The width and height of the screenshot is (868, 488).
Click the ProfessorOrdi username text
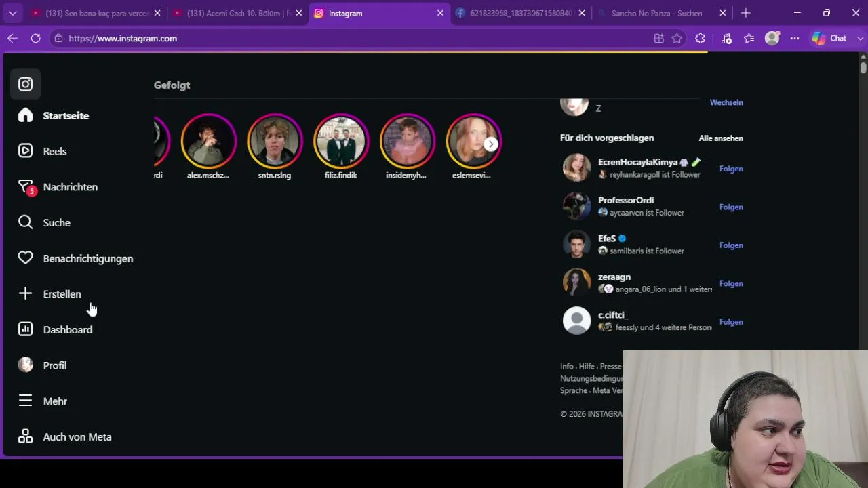[626, 201]
